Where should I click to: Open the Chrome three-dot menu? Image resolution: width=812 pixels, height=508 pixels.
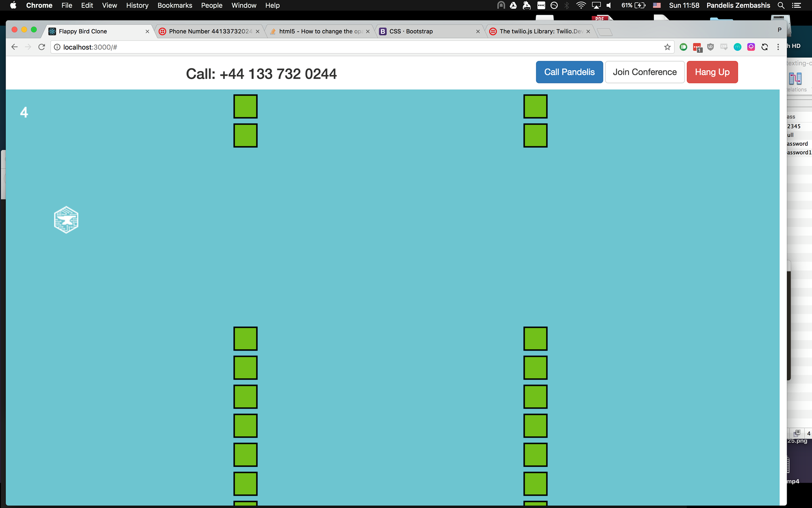pyautogui.click(x=778, y=47)
